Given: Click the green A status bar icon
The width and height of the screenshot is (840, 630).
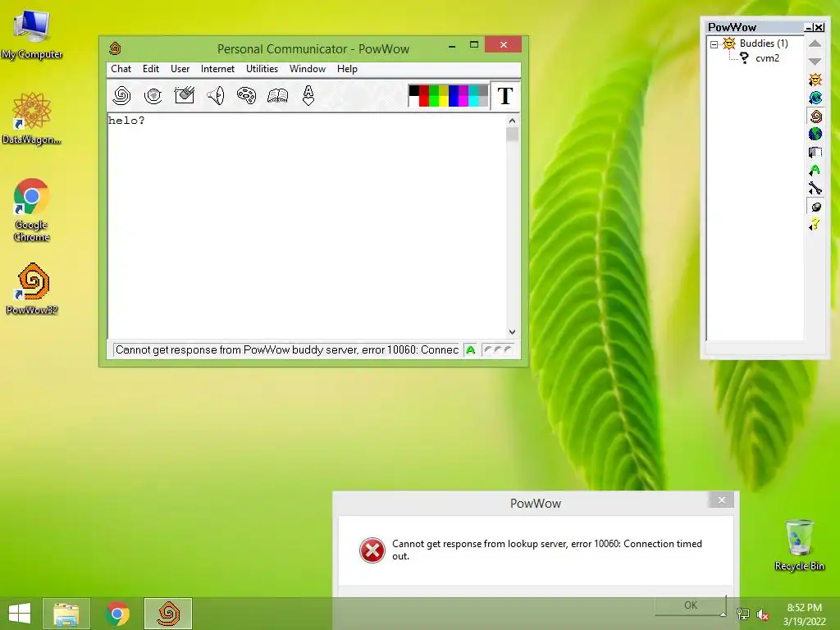Looking at the screenshot, I should tap(470, 349).
